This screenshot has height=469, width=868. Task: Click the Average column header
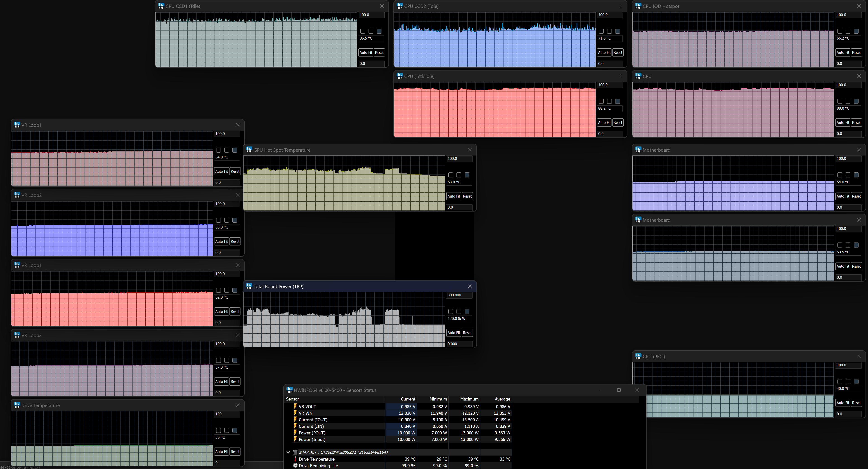502,399
